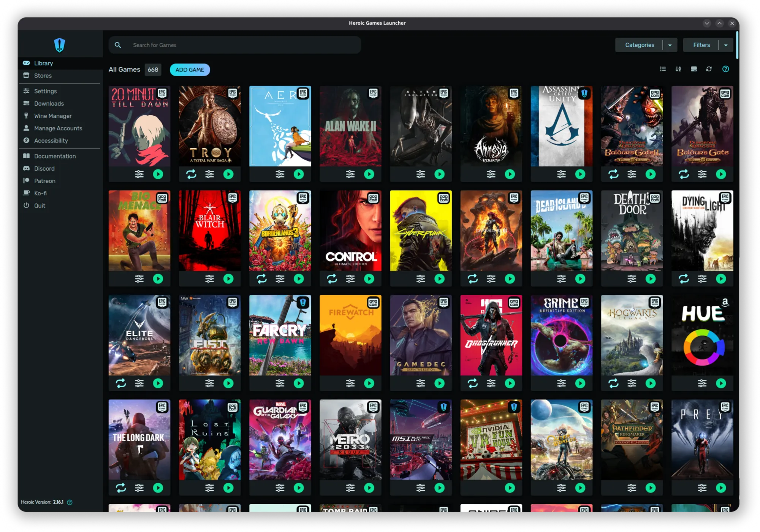
Task: Open Manage Accounts
Action: point(60,128)
